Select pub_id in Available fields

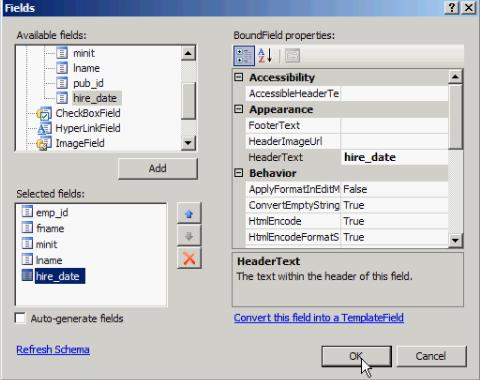88,83
